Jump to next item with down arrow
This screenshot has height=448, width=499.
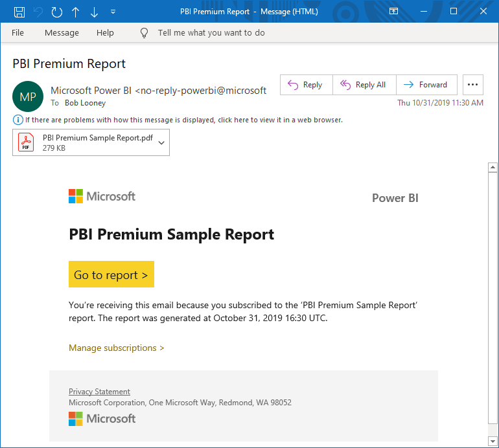[95, 12]
